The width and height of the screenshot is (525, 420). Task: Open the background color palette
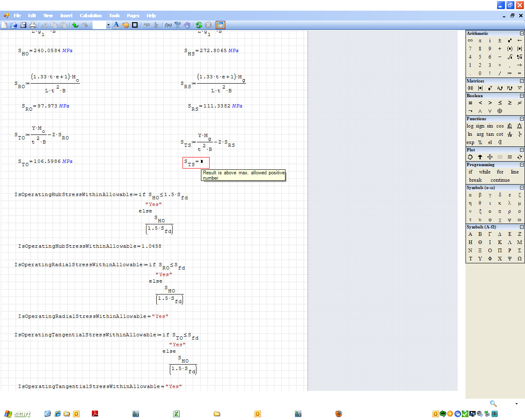coord(126,25)
